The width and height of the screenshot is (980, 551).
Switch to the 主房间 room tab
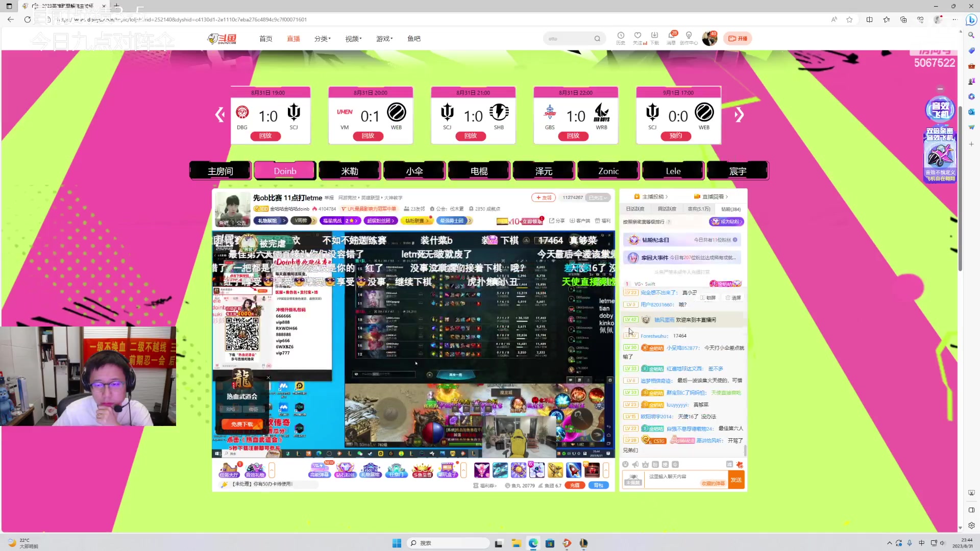pos(220,171)
